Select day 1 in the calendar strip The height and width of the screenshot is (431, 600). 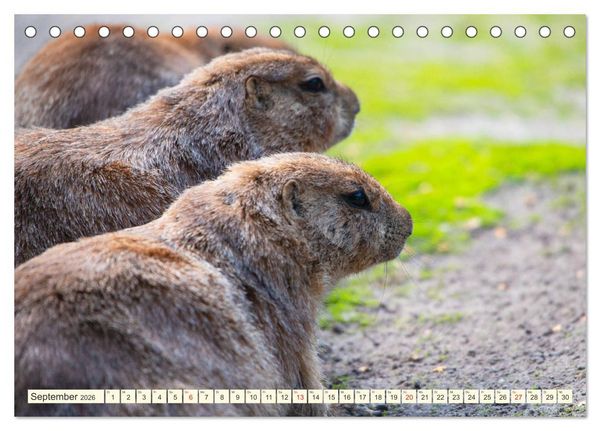coord(112,397)
